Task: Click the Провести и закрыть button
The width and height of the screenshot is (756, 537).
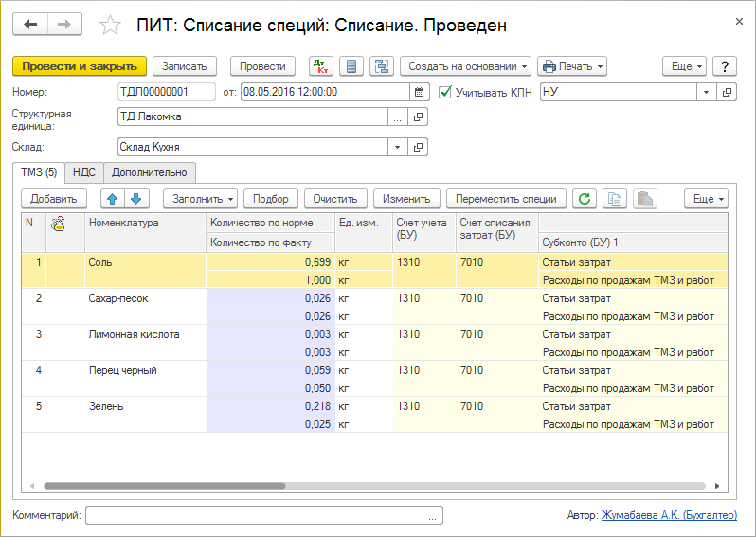Action: [80, 66]
